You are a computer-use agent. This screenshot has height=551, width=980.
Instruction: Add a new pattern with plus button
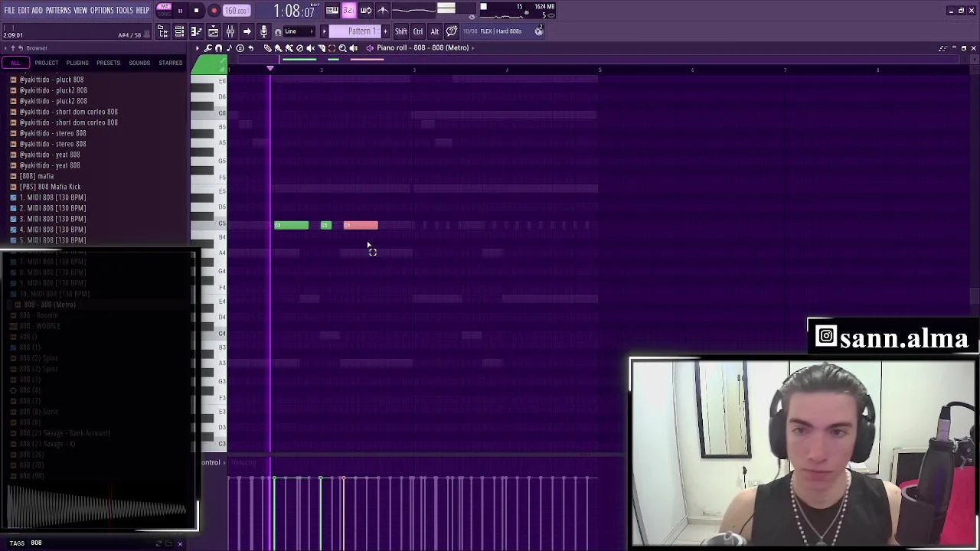(385, 31)
